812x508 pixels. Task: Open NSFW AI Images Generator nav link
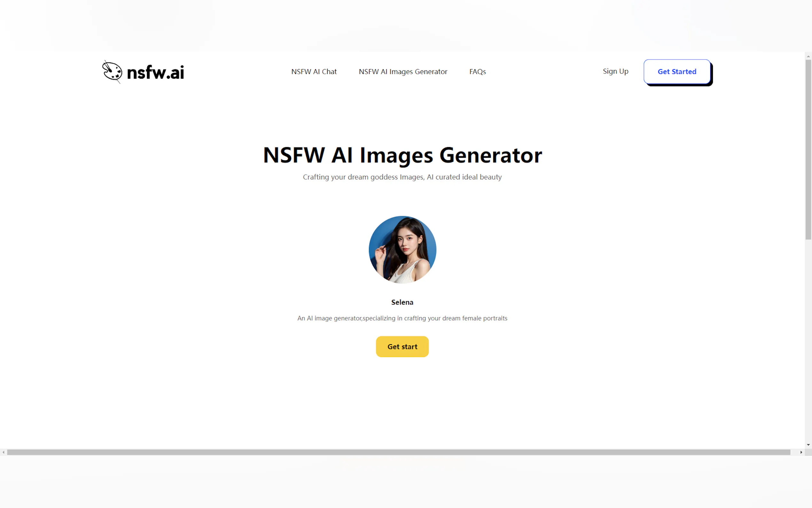402,72
